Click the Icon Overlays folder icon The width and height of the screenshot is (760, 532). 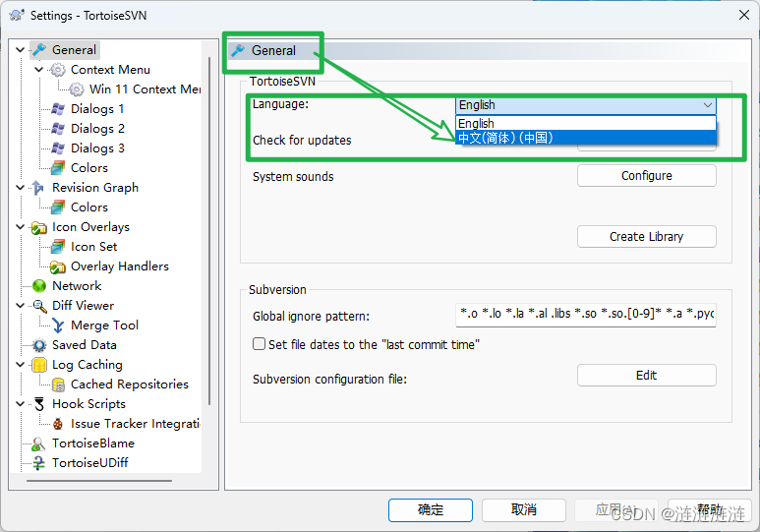coord(38,227)
